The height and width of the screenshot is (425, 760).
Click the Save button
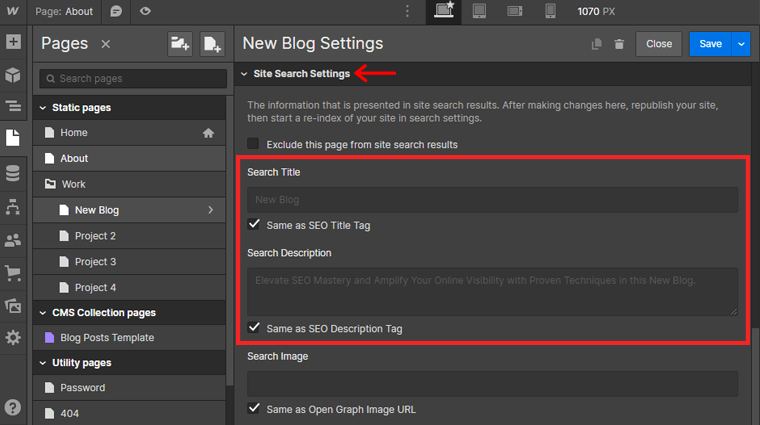pos(710,44)
